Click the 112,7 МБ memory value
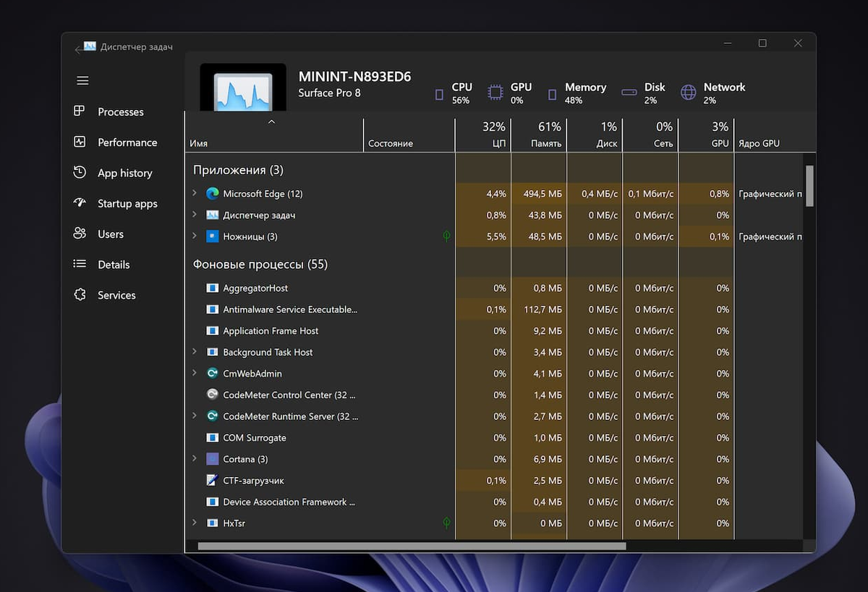Image resolution: width=868 pixels, height=592 pixels. coord(542,309)
